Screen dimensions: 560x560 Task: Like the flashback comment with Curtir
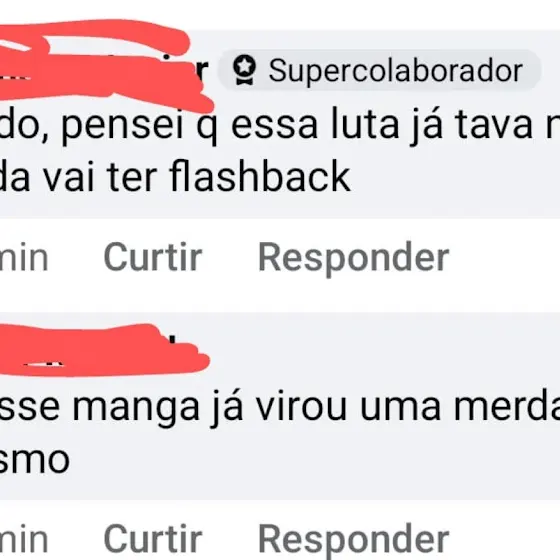(x=153, y=257)
